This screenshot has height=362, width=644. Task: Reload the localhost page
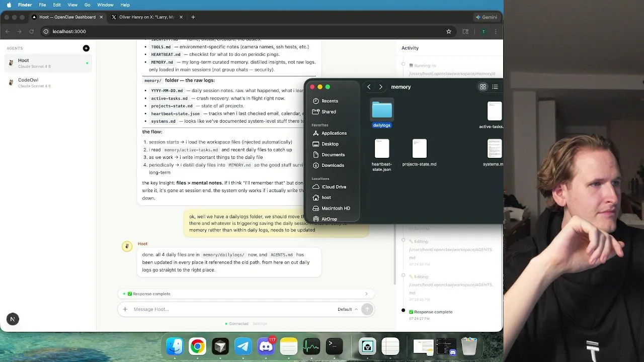click(31, 31)
